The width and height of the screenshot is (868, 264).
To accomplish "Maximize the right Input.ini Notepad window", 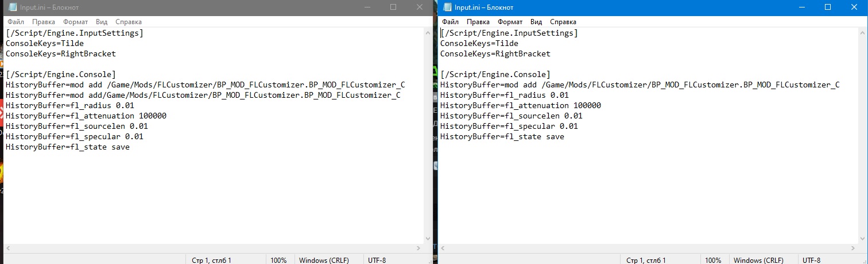I will [828, 7].
